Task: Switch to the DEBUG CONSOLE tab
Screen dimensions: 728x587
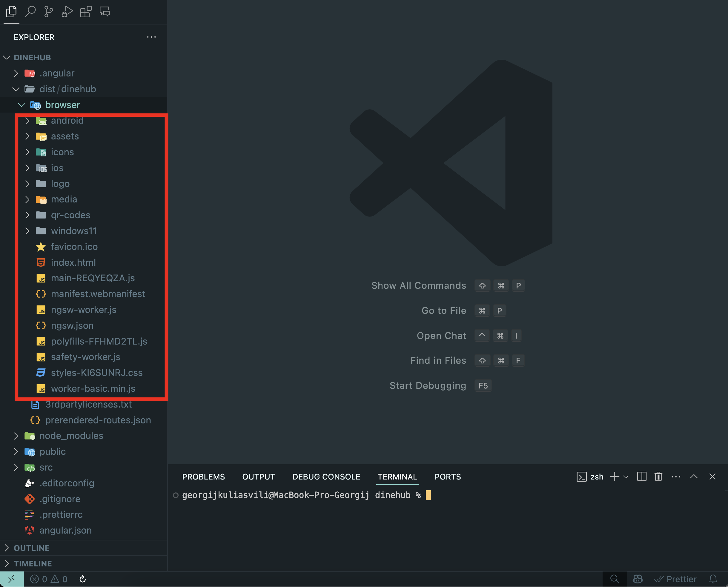Action: click(x=326, y=477)
